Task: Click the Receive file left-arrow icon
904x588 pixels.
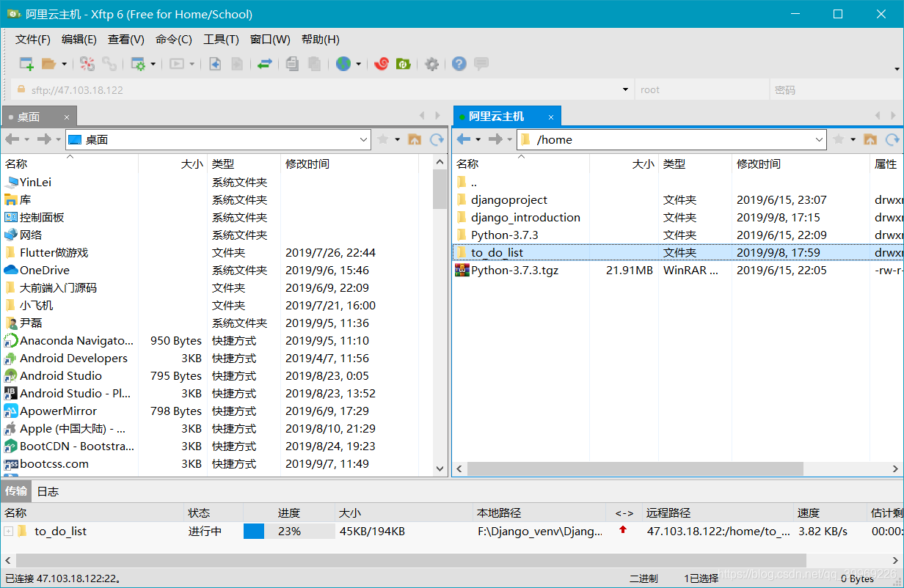Action: pos(215,65)
